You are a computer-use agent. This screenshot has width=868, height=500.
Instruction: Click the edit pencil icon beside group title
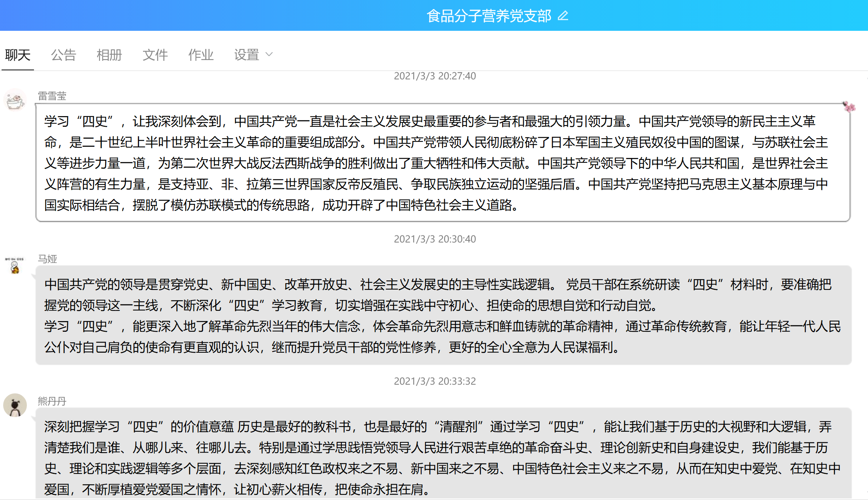(x=563, y=16)
